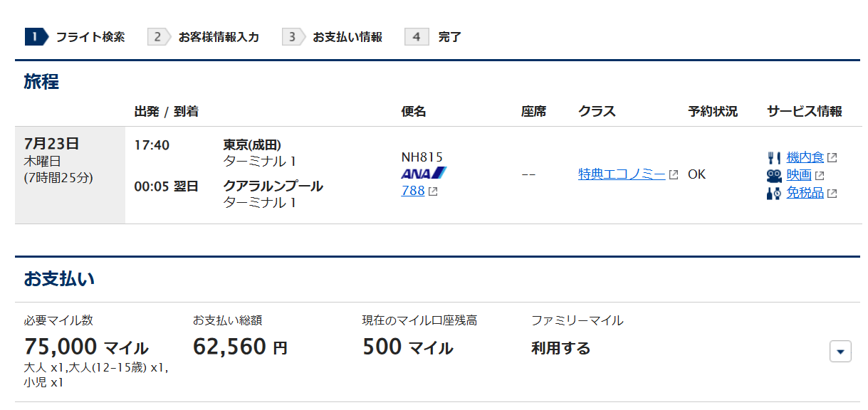
Task: Expand the payment details dropdown arrow
Action: (840, 351)
